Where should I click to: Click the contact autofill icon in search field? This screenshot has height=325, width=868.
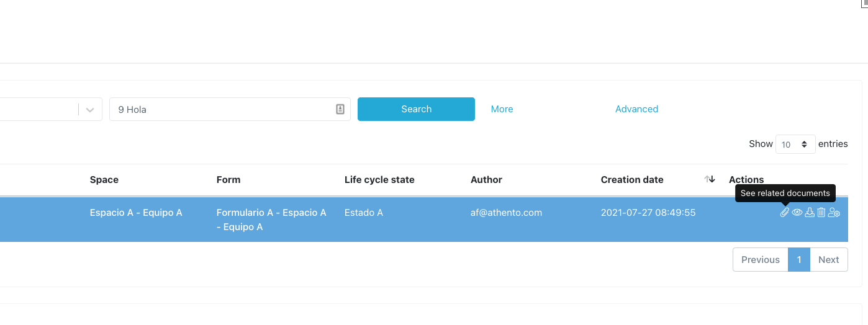tap(340, 109)
